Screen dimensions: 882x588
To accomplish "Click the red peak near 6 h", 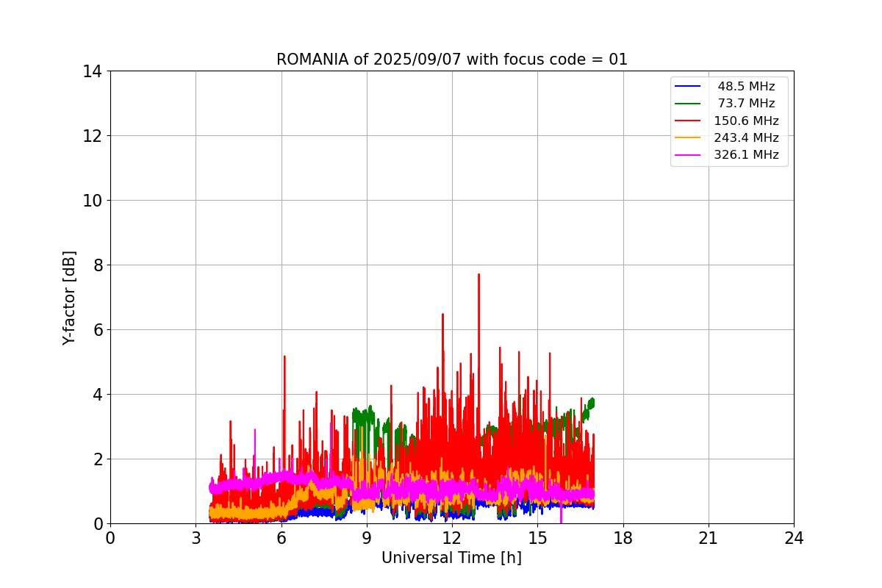I will point(284,357).
